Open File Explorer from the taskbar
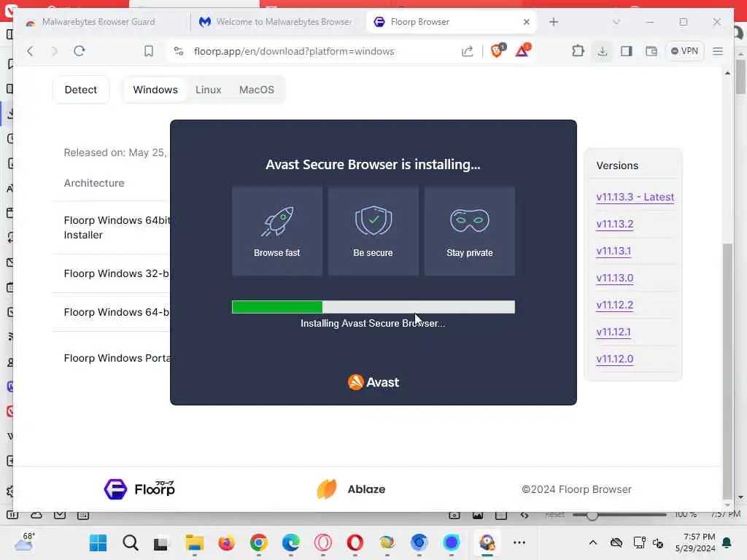Screen dimensions: 747x560 [194, 542]
